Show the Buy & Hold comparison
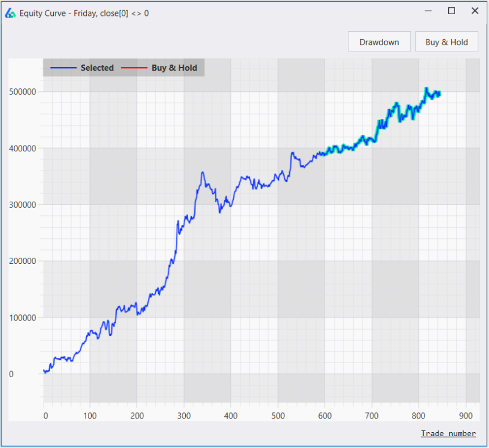Screen dimensions: 489x448 pos(447,41)
